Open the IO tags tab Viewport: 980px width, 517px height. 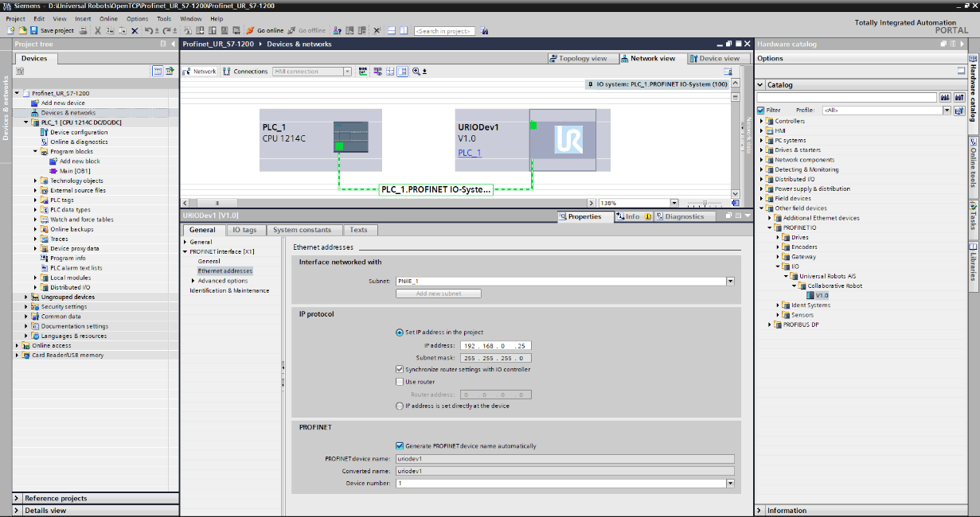(x=244, y=230)
